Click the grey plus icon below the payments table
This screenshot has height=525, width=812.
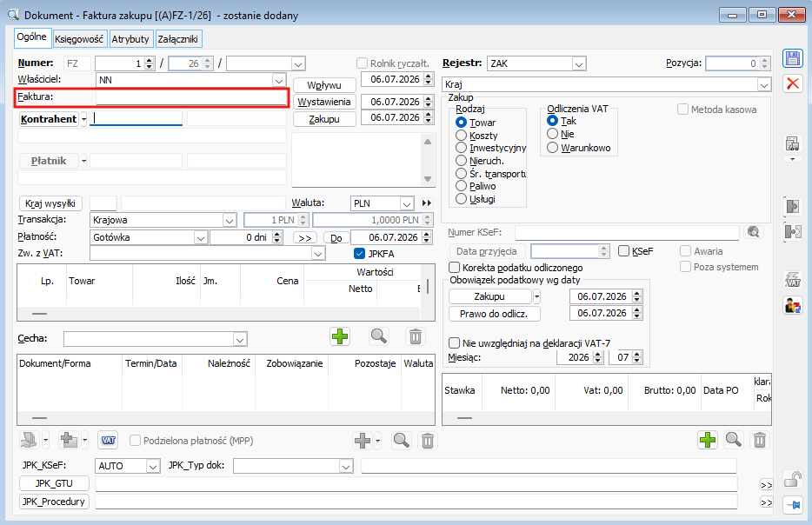click(363, 441)
